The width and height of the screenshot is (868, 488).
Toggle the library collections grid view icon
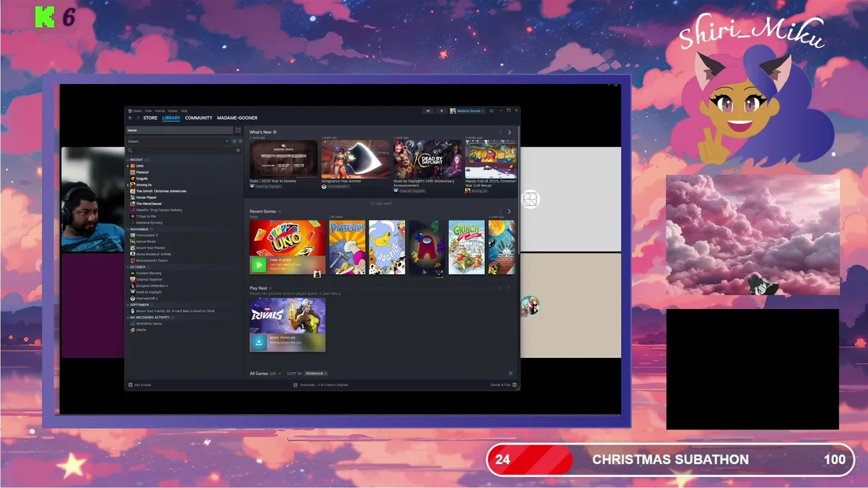pos(238,130)
